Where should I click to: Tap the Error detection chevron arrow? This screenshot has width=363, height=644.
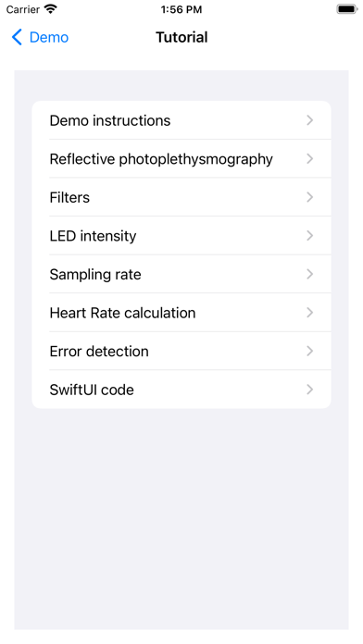(x=310, y=352)
